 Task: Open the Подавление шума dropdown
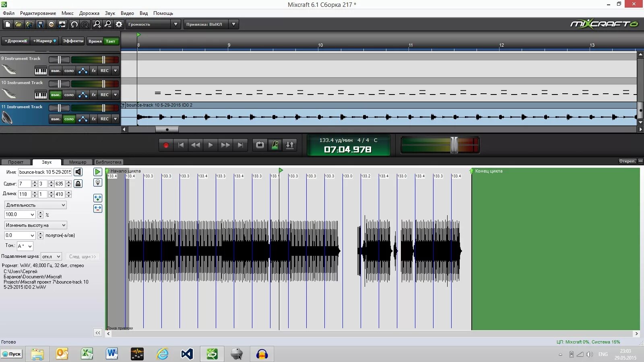point(52,257)
